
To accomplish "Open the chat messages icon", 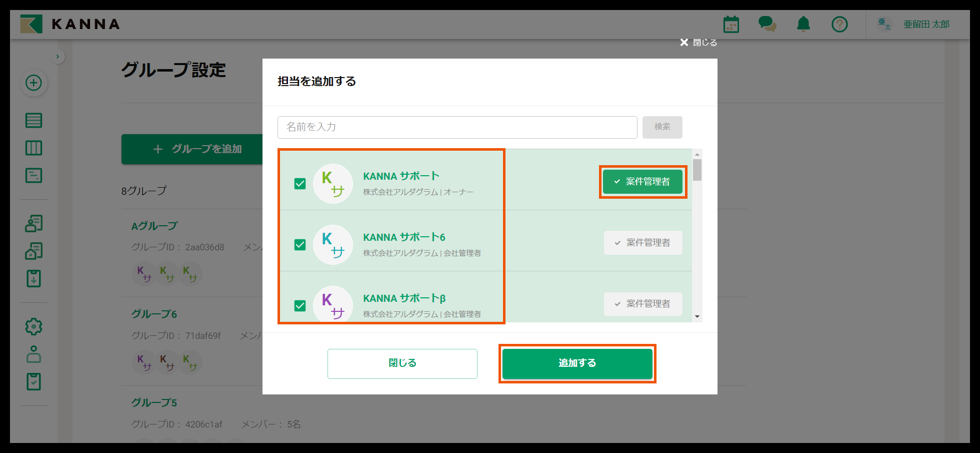I will click(x=767, y=24).
